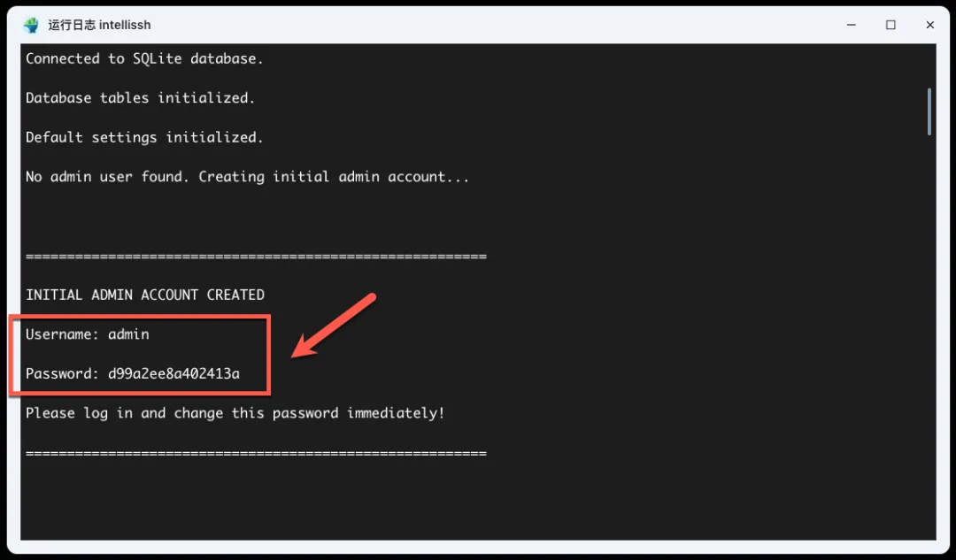The height and width of the screenshot is (560, 956).
Task: Close the intellissh log window
Action: point(929,25)
